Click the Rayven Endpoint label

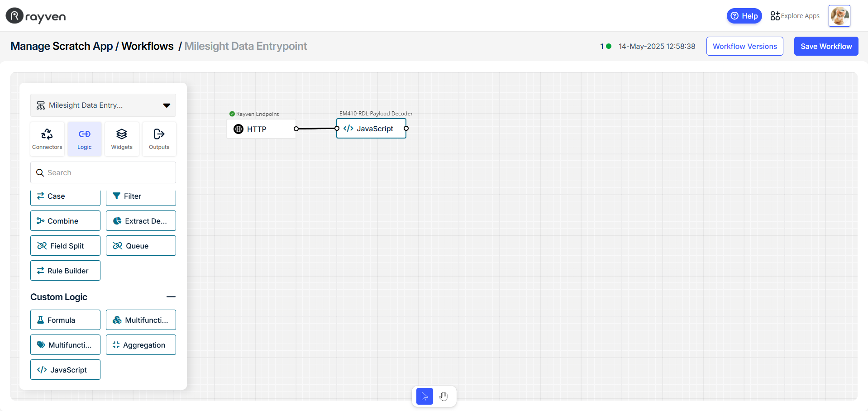(257, 114)
